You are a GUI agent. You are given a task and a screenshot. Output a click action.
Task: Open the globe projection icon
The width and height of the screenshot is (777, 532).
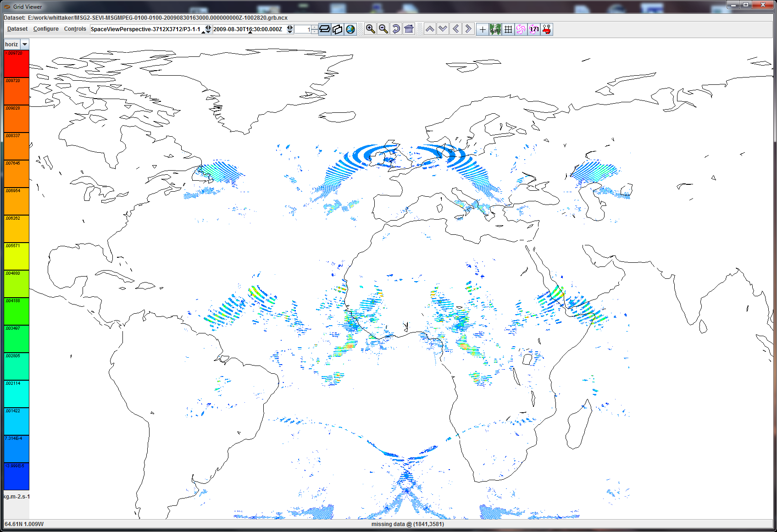(x=350, y=29)
